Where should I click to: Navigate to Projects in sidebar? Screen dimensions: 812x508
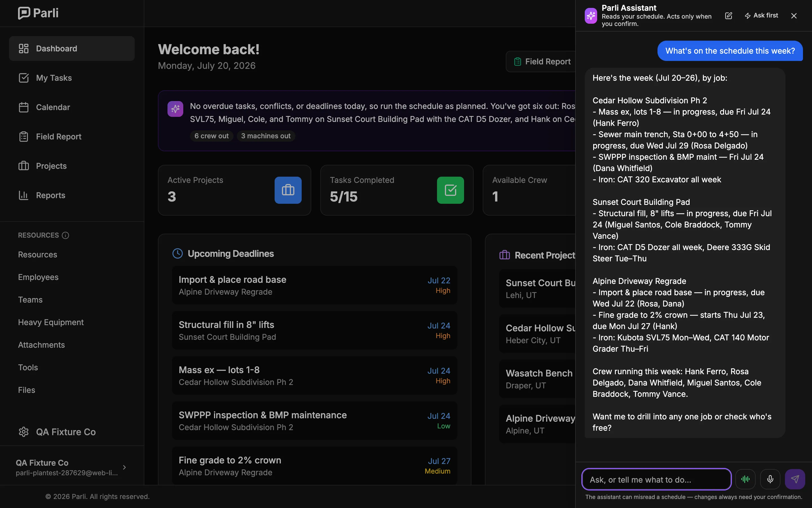[72, 166]
